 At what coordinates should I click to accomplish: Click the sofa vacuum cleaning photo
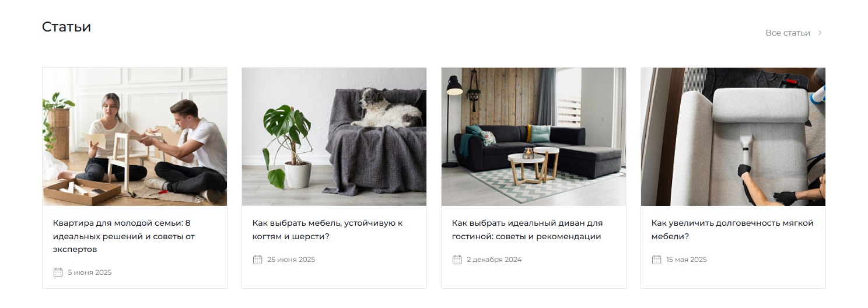click(x=733, y=136)
